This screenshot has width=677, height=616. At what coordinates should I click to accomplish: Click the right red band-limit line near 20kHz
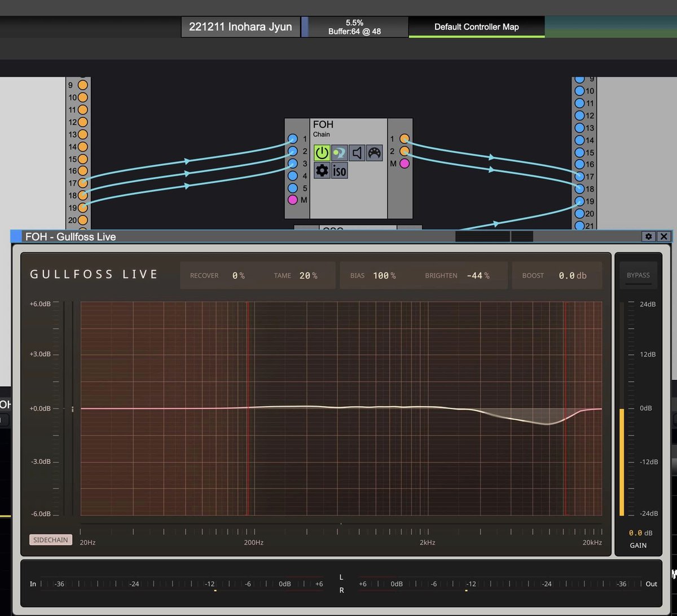click(x=565, y=408)
